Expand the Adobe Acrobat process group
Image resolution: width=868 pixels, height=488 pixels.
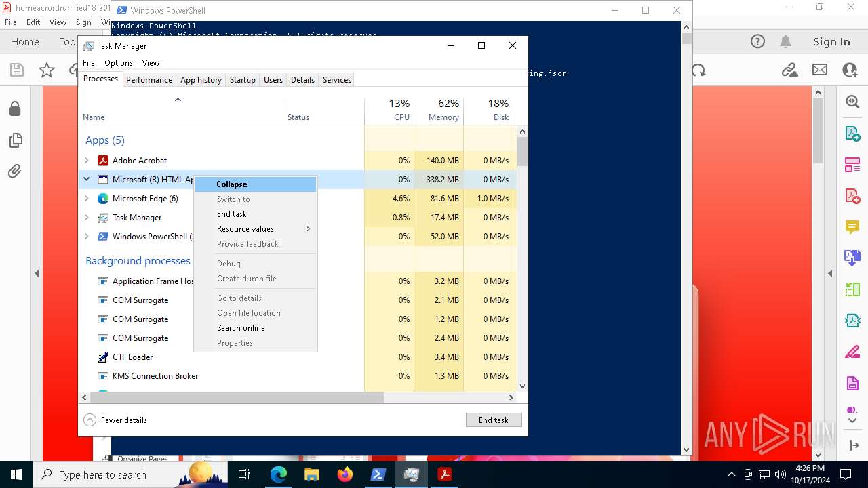click(86, 161)
